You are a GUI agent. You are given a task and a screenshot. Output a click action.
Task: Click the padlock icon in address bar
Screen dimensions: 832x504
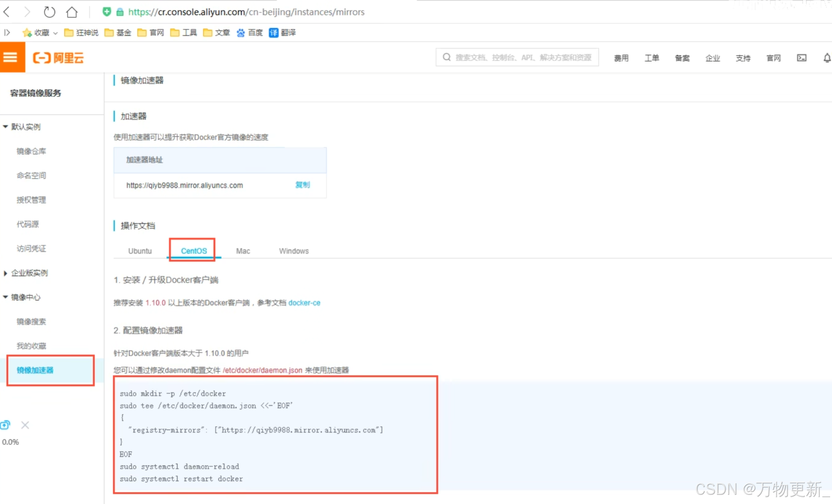[120, 12]
